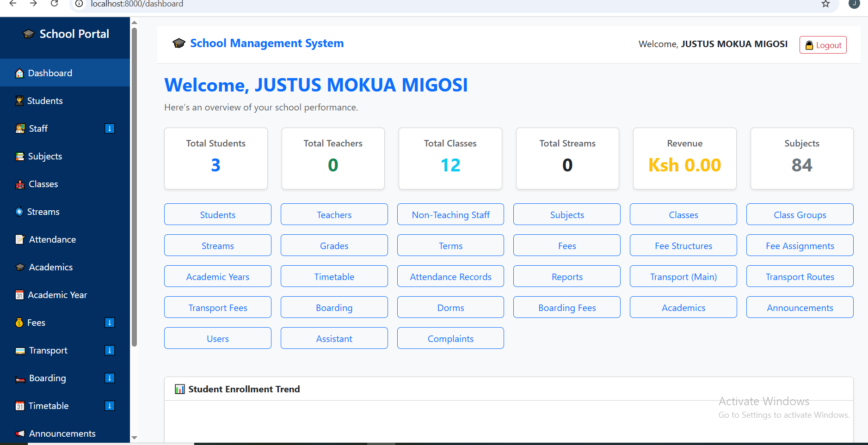
Task: Click the graduation cap icon beside School Portal
Action: coord(29,34)
